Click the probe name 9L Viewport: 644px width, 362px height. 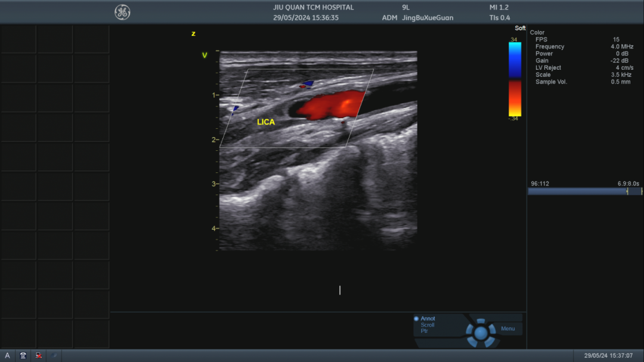(x=406, y=7)
